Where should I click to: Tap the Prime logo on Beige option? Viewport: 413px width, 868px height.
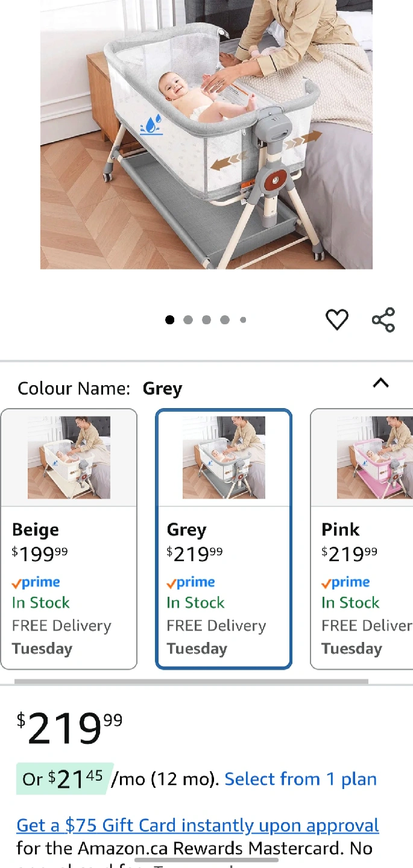coord(36,582)
